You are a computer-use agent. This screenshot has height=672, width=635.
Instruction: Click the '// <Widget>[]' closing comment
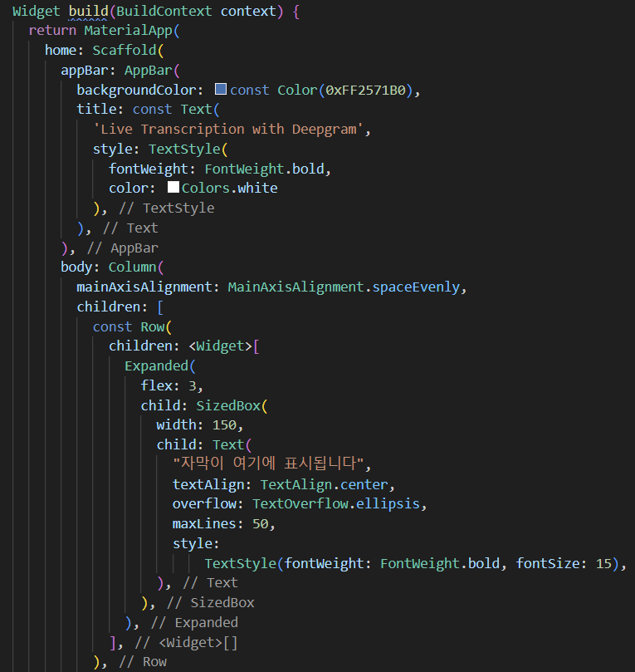186,642
